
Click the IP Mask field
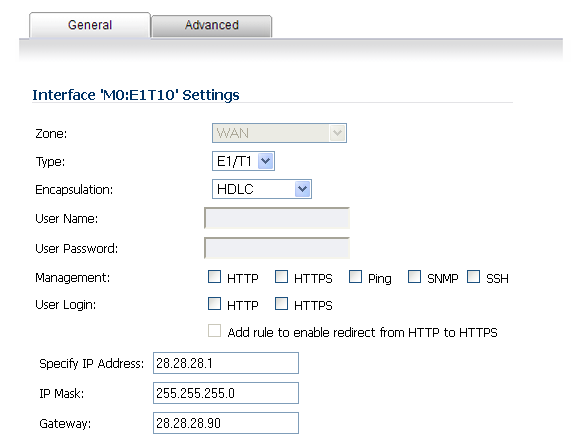pyautogui.click(x=226, y=393)
